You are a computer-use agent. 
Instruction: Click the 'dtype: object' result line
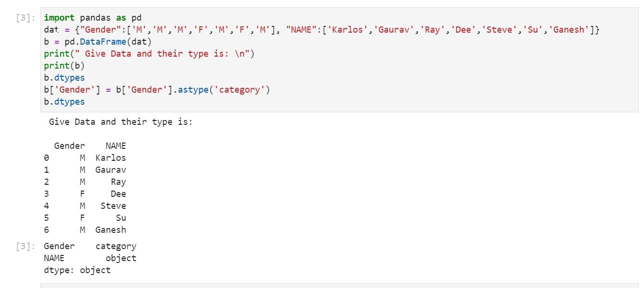coord(77,270)
